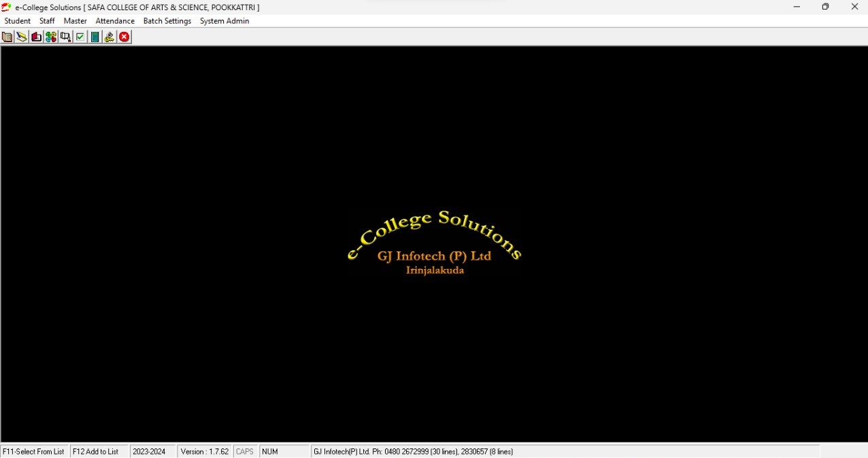This screenshot has height=458, width=868.
Task: Click the "F11-Select From List" status bar entry
Action: coord(34,452)
